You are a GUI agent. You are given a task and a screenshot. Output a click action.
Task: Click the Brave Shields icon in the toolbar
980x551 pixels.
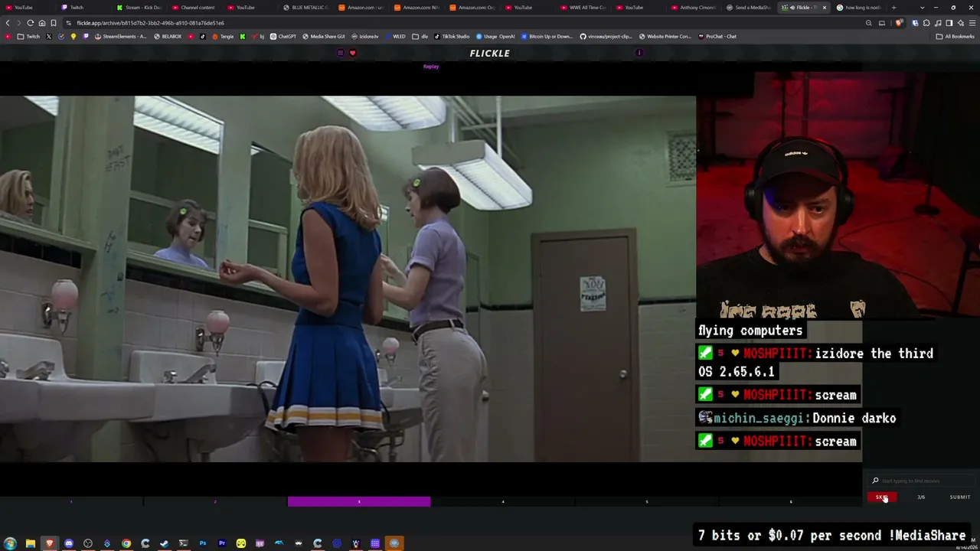pyautogui.click(x=899, y=23)
